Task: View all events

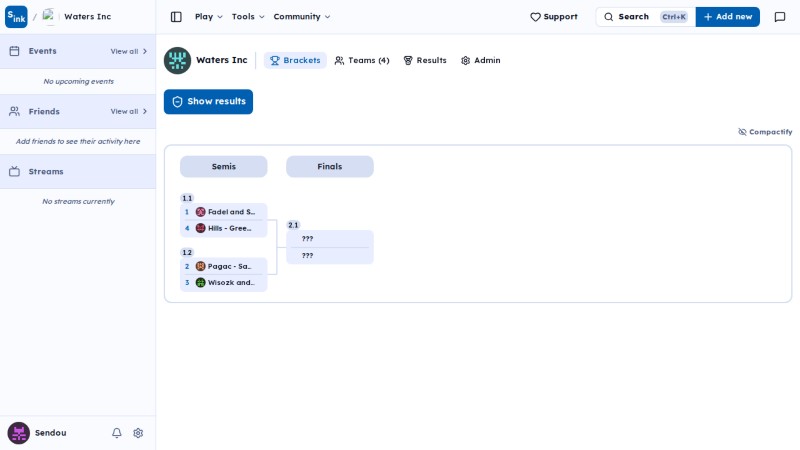Action: (x=129, y=51)
